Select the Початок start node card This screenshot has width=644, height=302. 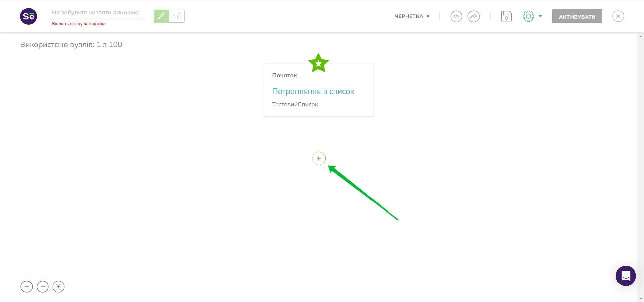pyautogui.click(x=318, y=89)
